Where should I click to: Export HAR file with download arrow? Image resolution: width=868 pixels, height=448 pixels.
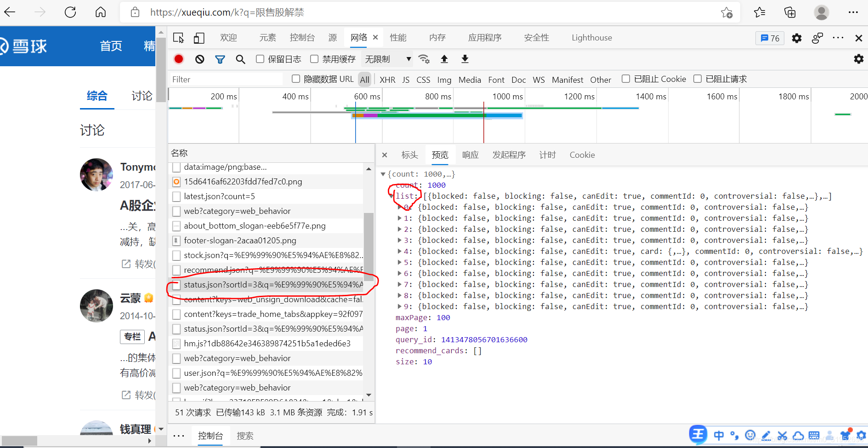tap(465, 59)
